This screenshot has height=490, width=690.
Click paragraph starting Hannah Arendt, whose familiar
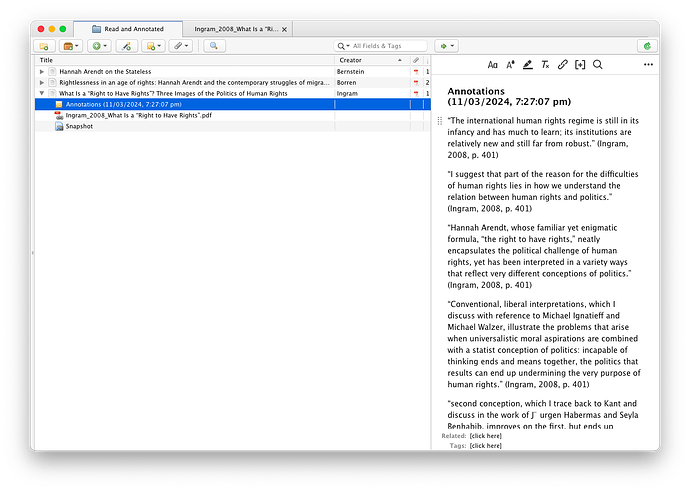click(x=540, y=256)
